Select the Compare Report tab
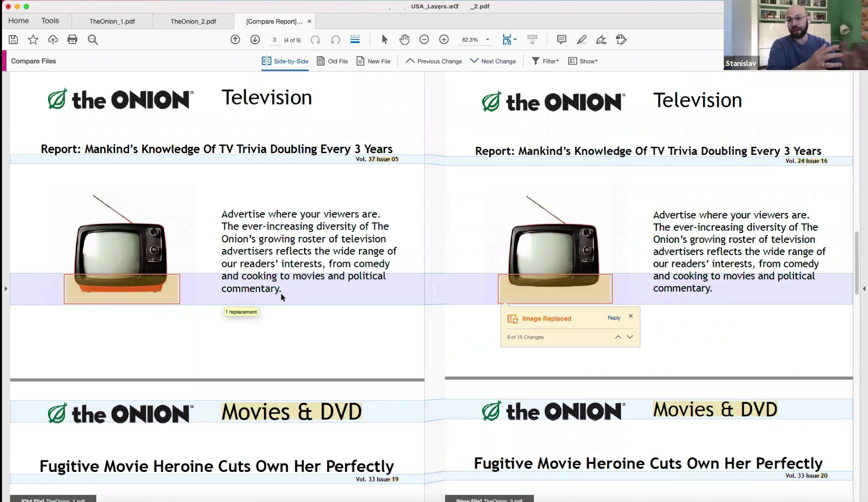The height and width of the screenshot is (502, 868). 274,21
